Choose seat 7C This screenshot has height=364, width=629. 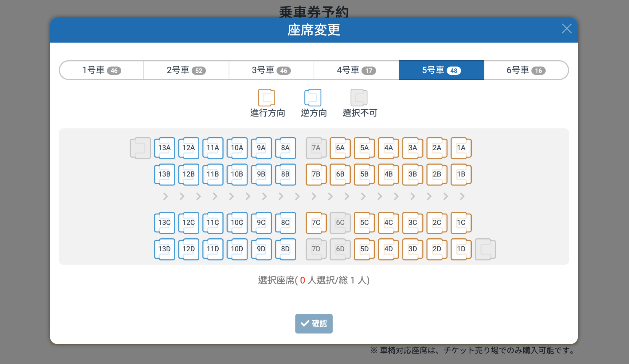point(316,222)
